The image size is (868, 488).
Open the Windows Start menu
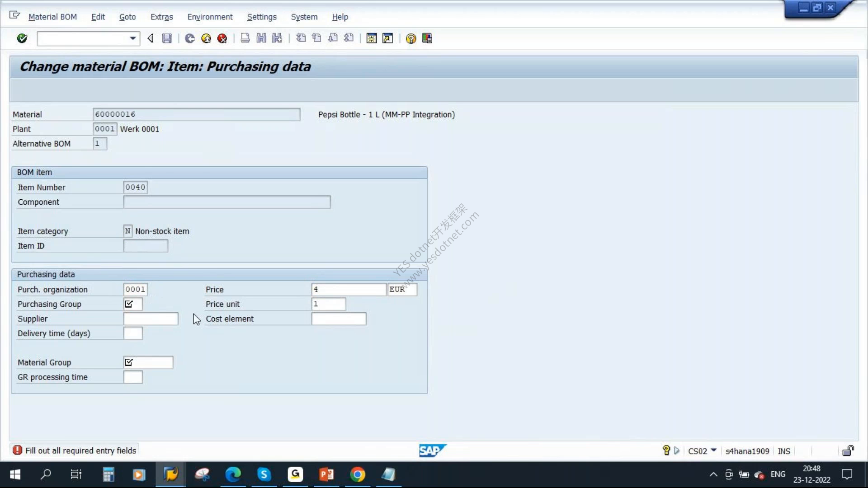(x=15, y=474)
